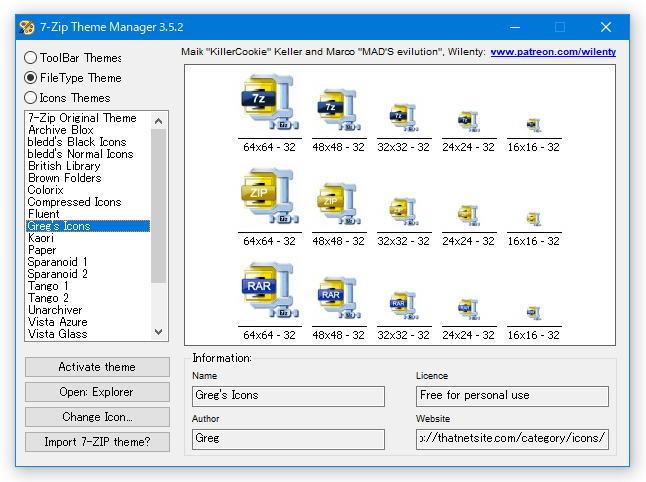The height and width of the screenshot is (482, 646).
Task: Click the theme list scroll up arrow
Action: [x=159, y=121]
